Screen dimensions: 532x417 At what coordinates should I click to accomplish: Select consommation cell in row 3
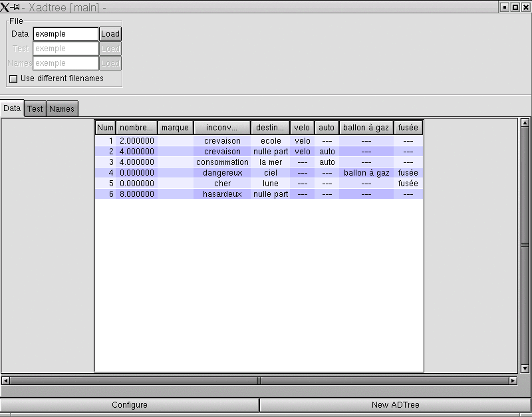(x=222, y=162)
